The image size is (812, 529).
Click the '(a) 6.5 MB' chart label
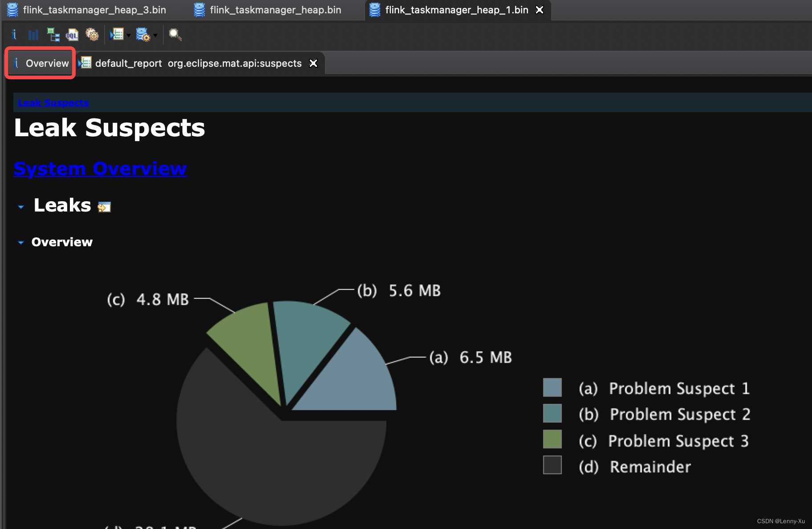click(x=471, y=358)
